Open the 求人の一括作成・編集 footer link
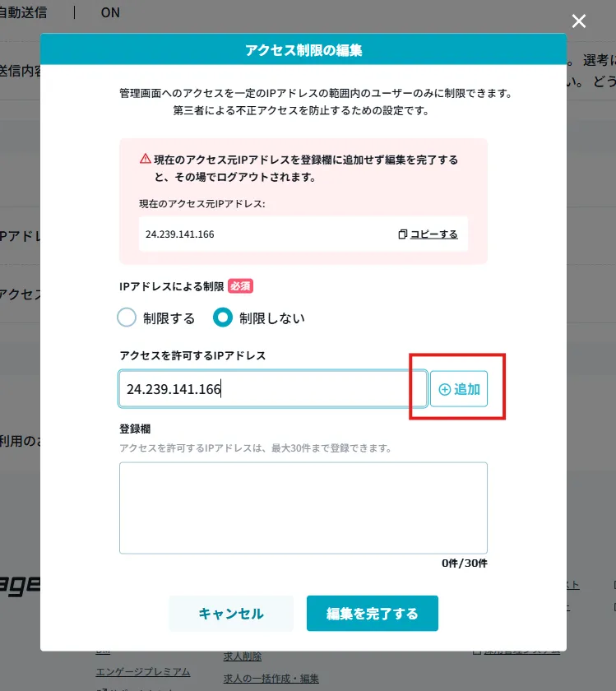Image resolution: width=616 pixels, height=691 pixels. click(x=271, y=678)
